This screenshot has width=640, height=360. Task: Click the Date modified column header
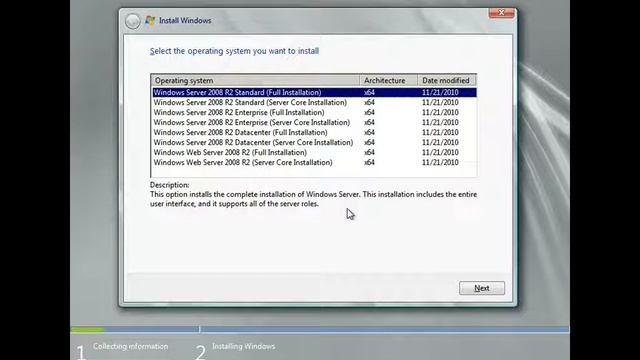(x=447, y=80)
